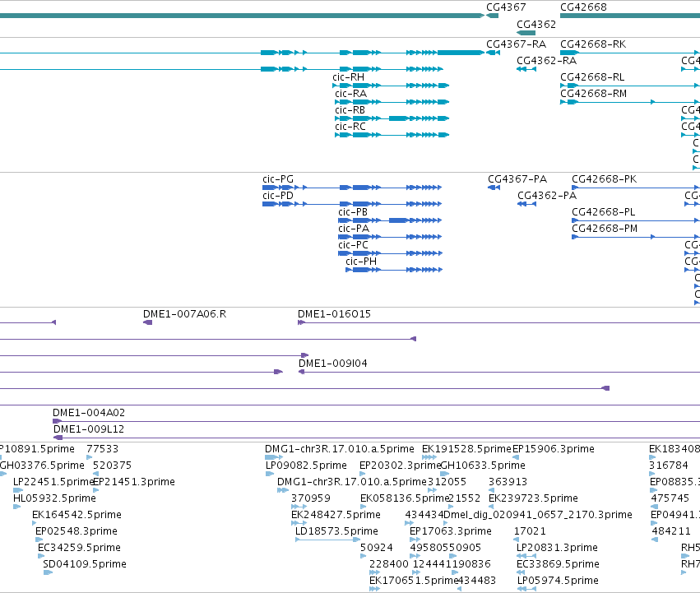Viewport: 700px width, 593px height.
Task: Open BAC clone DME1-009L12 label
Action: pos(89,429)
